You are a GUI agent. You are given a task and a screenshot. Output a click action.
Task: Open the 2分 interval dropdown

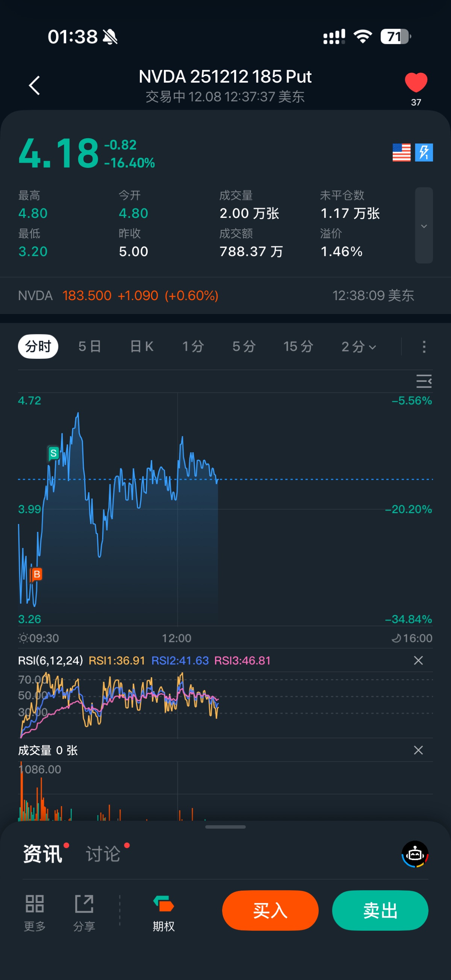[359, 347]
